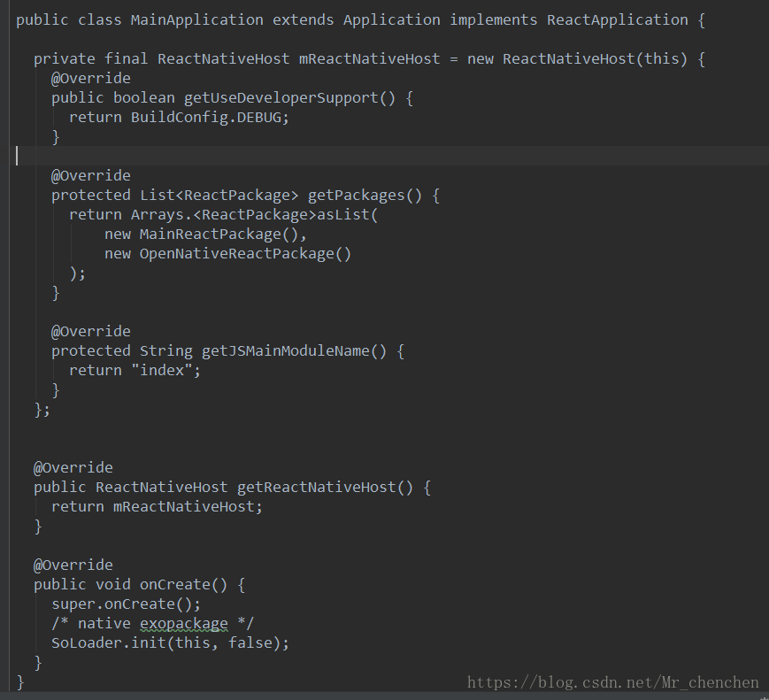Click return mReactNativeHost statement
769x700 pixels.
[x=157, y=506]
